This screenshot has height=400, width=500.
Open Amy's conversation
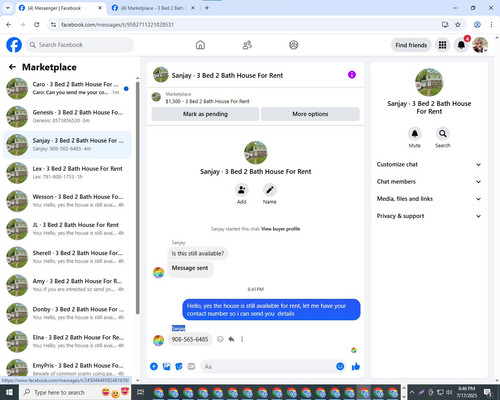pos(67,285)
